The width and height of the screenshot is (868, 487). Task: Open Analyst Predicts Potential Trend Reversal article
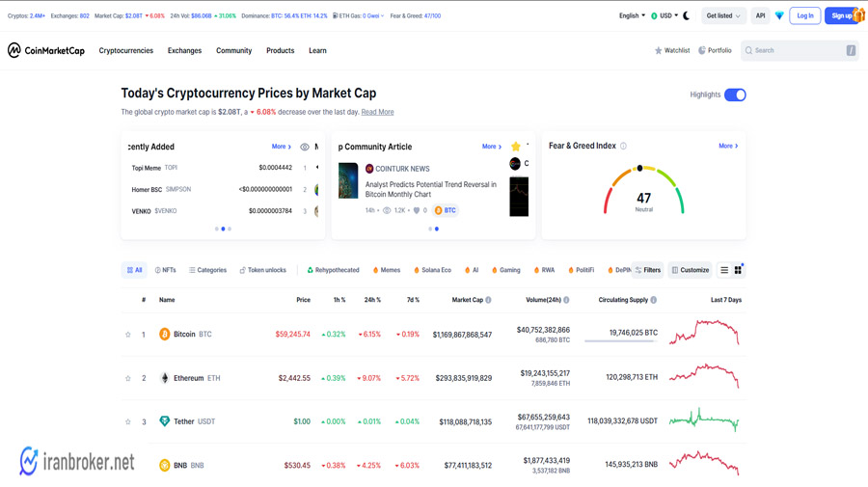(431, 189)
